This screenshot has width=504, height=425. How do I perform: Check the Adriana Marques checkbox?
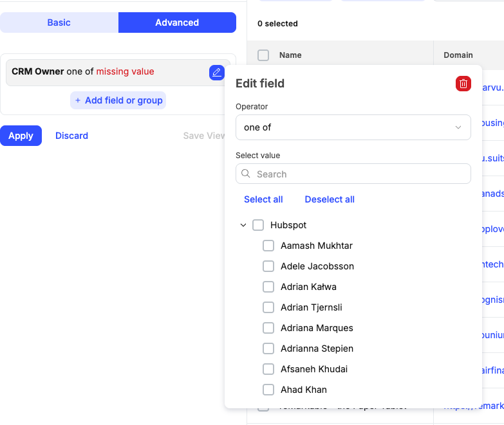[x=268, y=328]
